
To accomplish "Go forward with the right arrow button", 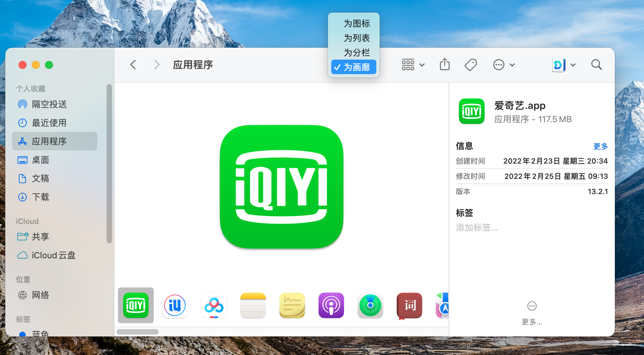I will (x=157, y=65).
